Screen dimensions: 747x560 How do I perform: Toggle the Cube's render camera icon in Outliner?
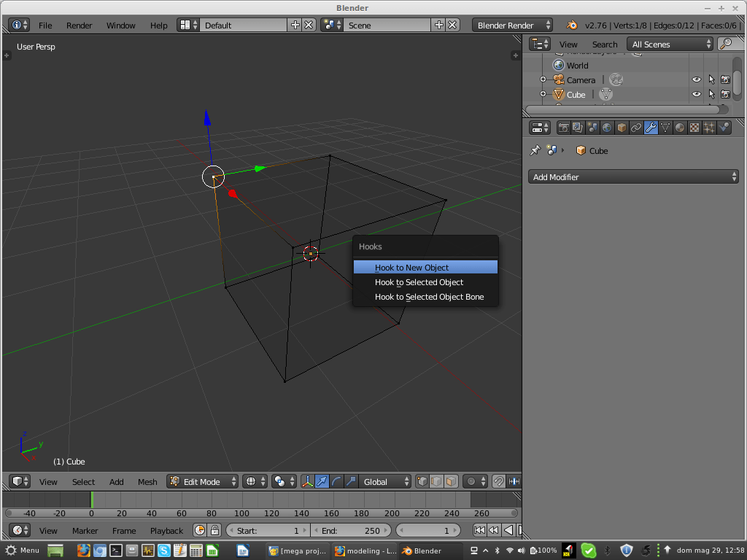coord(727,94)
